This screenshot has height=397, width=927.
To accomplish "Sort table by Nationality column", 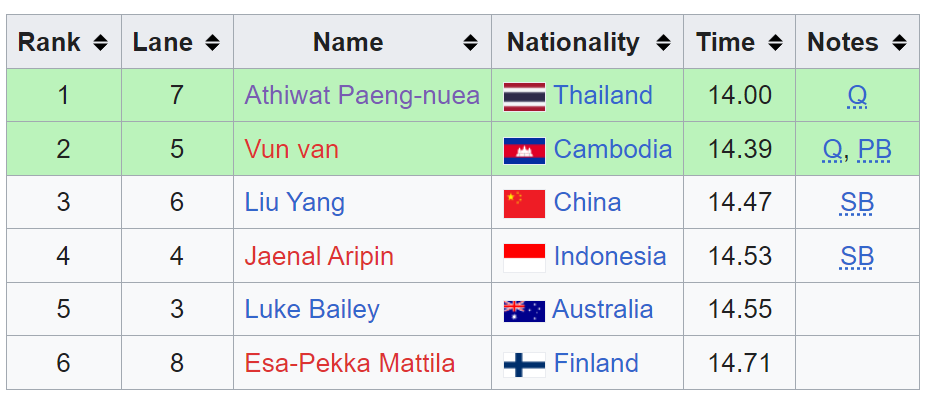I will [663, 43].
